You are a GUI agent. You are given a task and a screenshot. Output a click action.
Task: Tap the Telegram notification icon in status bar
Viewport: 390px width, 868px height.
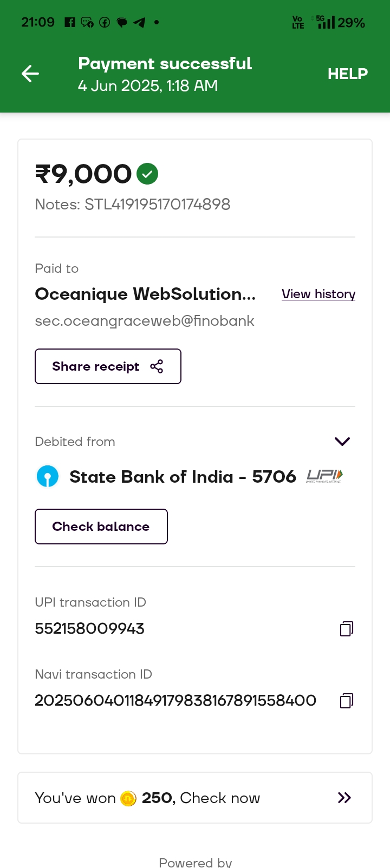click(139, 22)
